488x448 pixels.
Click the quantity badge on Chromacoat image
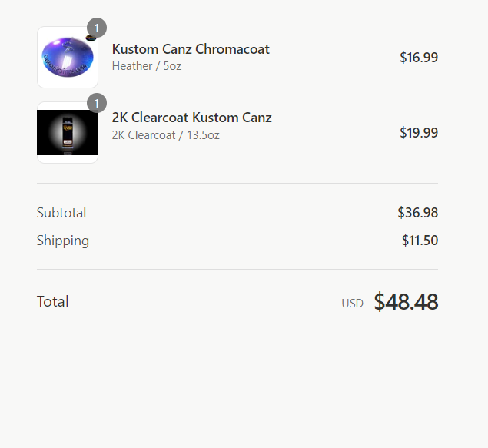96,28
